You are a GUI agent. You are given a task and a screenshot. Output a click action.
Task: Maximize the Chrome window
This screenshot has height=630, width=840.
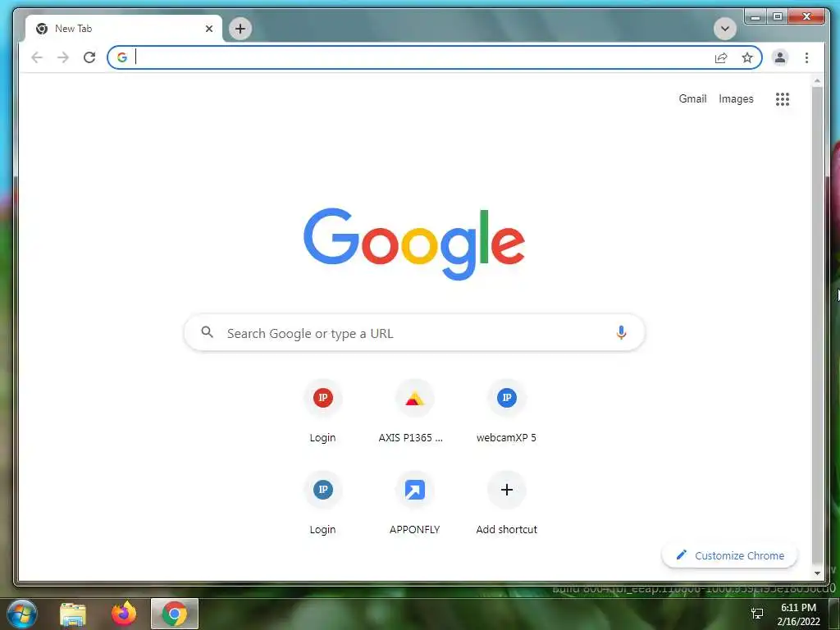click(x=778, y=16)
